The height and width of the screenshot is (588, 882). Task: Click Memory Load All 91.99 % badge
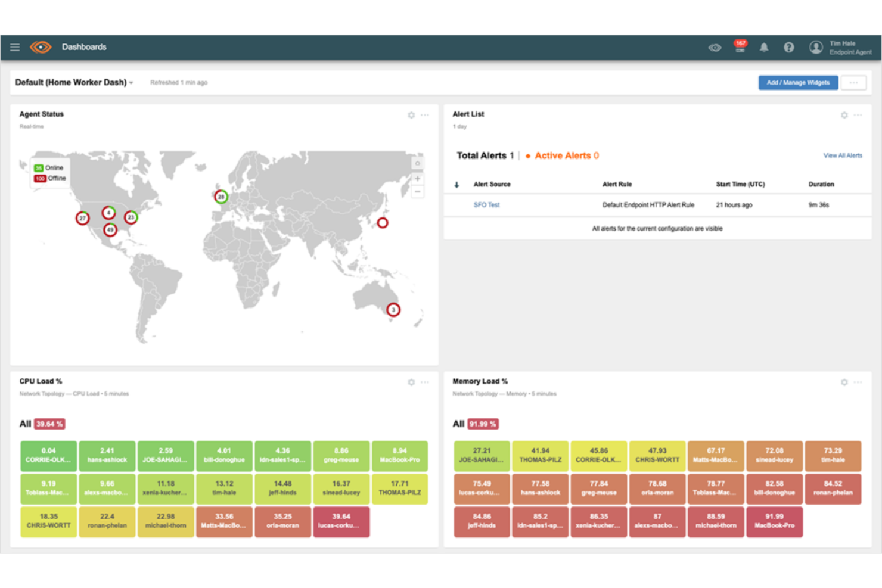coord(483,424)
